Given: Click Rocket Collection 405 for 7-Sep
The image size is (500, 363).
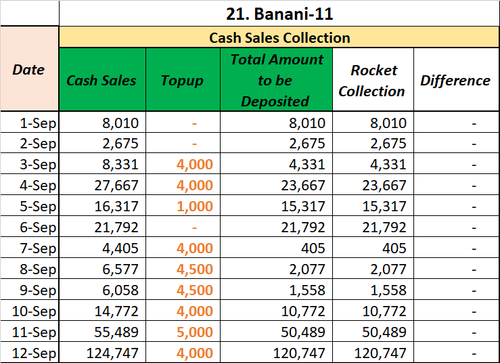Looking at the screenshot, I should click(x=373, y=248).
